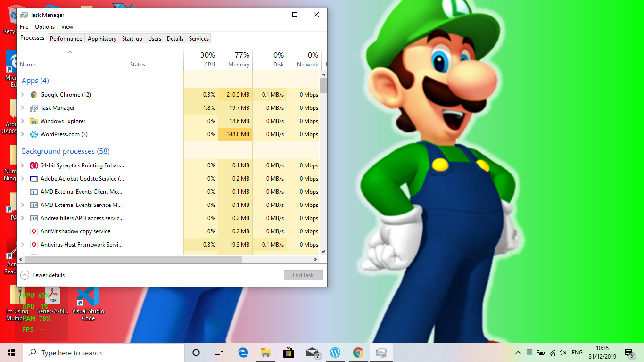Click the Synaptics Pointing Enhance process icon
Viewport: 644px width, 362px height.
[34, 165]
